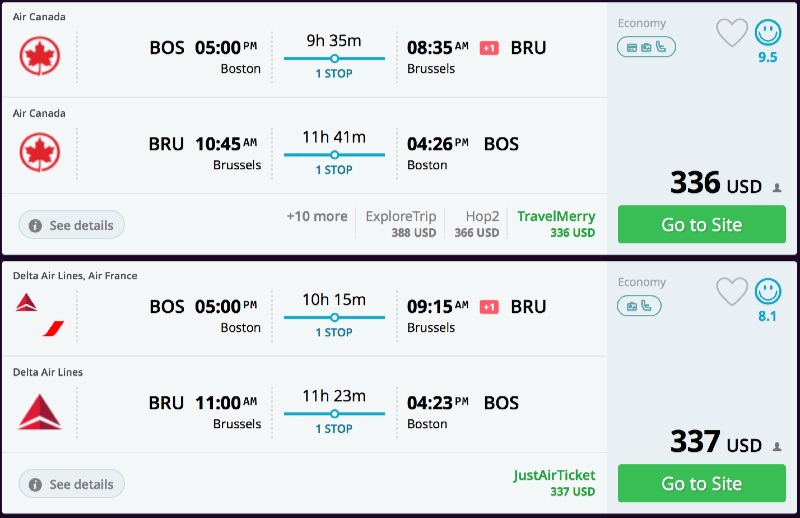Click the Delta Air France combined logo
Viewport: 800px width, 518px height.
pos(40,315)
